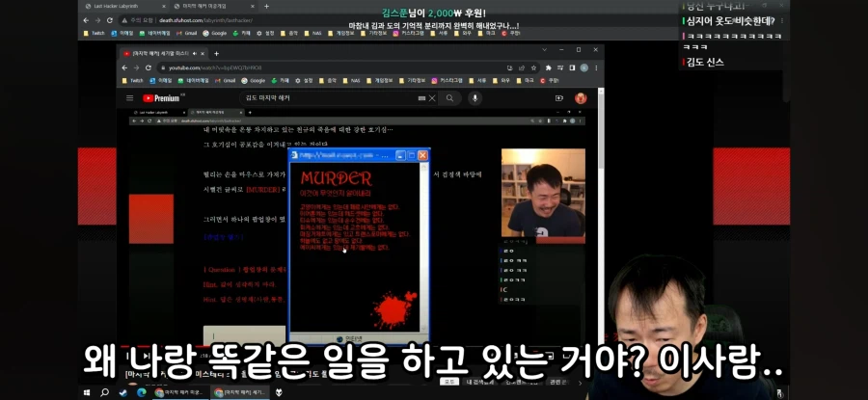Open the YouTube account avatar menu
The image size is (868, 400).
click(x=581, y=98)
